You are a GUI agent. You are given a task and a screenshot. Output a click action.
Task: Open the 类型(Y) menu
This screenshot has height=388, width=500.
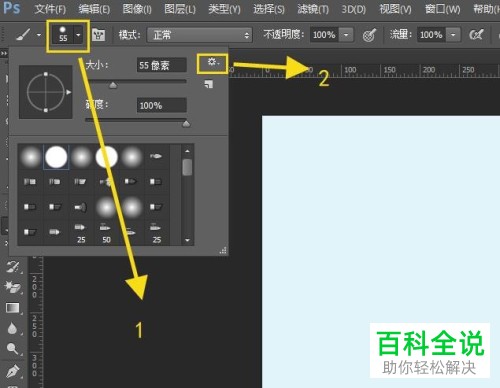click(x=224, y=9)
